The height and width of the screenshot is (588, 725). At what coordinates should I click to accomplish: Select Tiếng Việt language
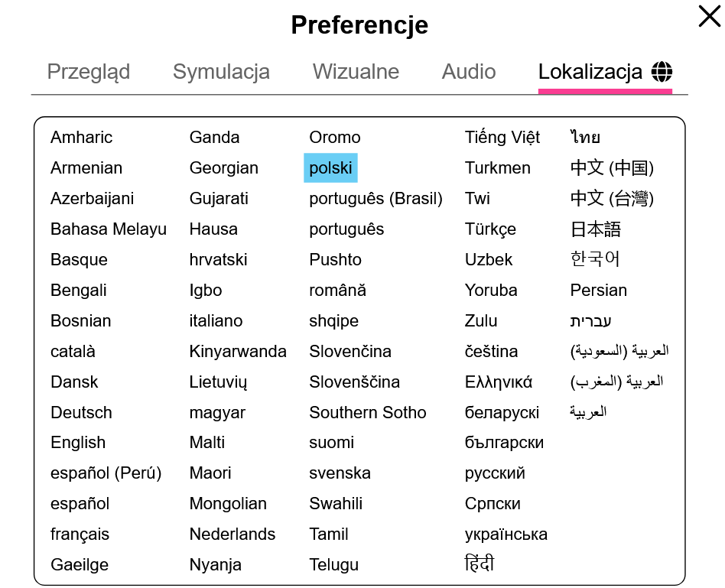point(502,138)
